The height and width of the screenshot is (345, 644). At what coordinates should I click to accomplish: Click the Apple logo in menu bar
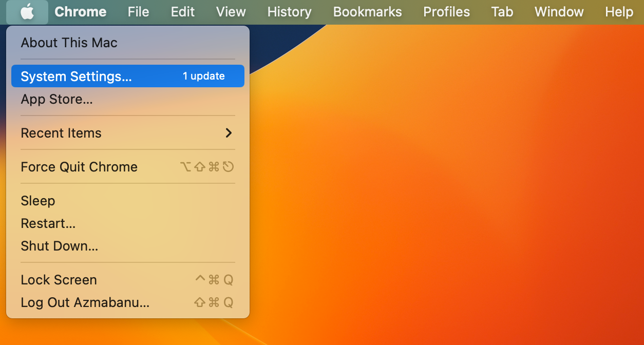[x=27, y=11]
